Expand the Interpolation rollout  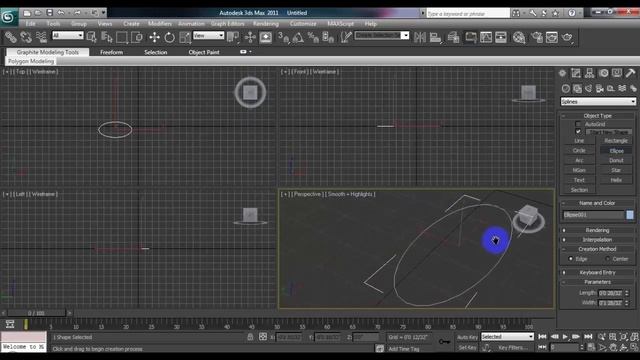[x=598, y=240]
